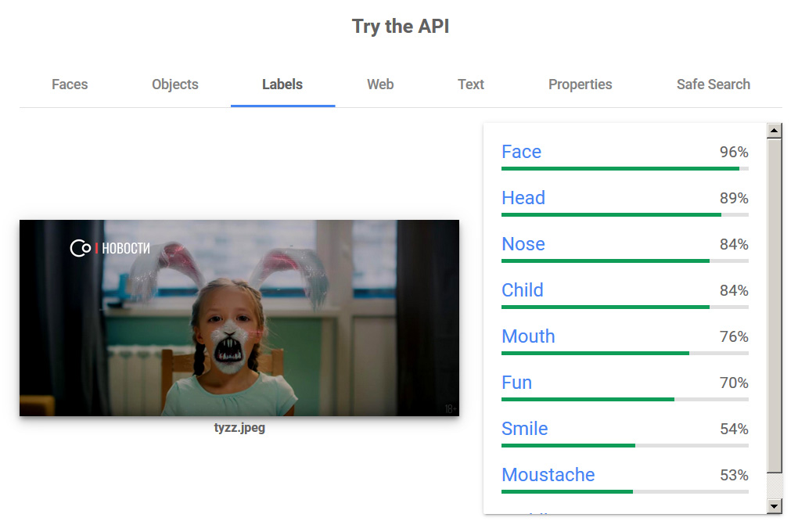View the Safe Search tab

[x=713, y=84]
